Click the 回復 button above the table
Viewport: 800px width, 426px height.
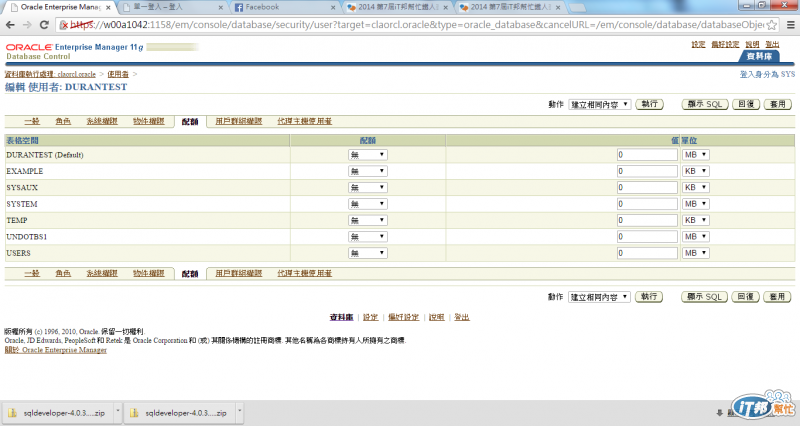pyautogui.click(x=746, y=104)
